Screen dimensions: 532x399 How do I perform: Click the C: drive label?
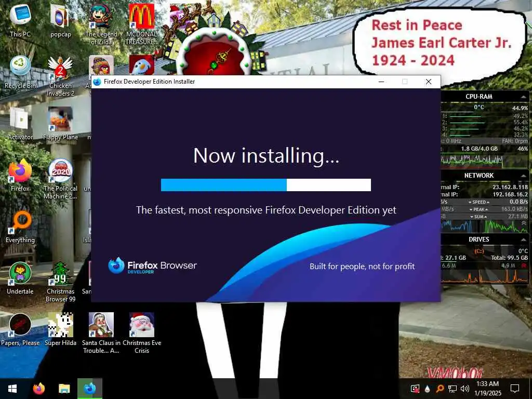click(478, 251)
